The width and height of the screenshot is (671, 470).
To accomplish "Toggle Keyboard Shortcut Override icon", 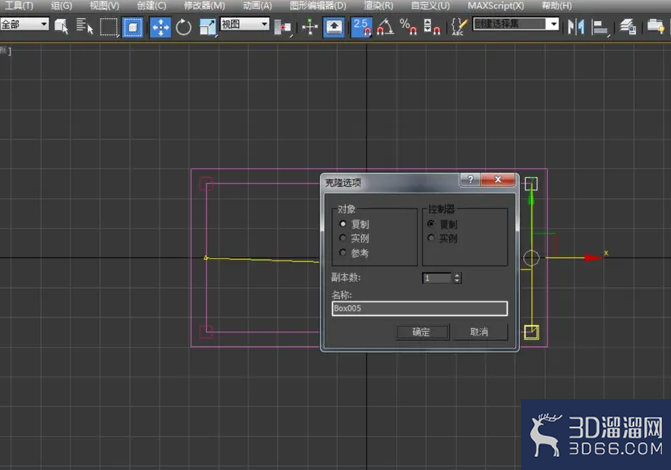I will click(x=334, y=27).
